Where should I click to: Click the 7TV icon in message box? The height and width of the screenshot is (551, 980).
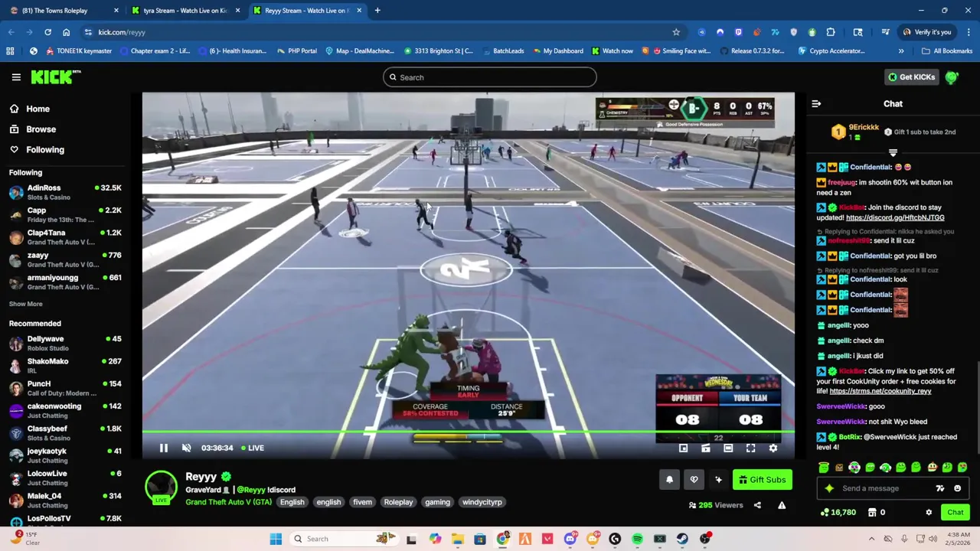940,488
